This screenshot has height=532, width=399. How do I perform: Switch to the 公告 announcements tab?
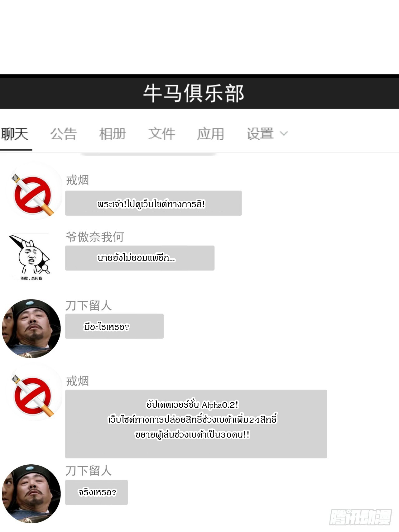click(x=64, y=134)
